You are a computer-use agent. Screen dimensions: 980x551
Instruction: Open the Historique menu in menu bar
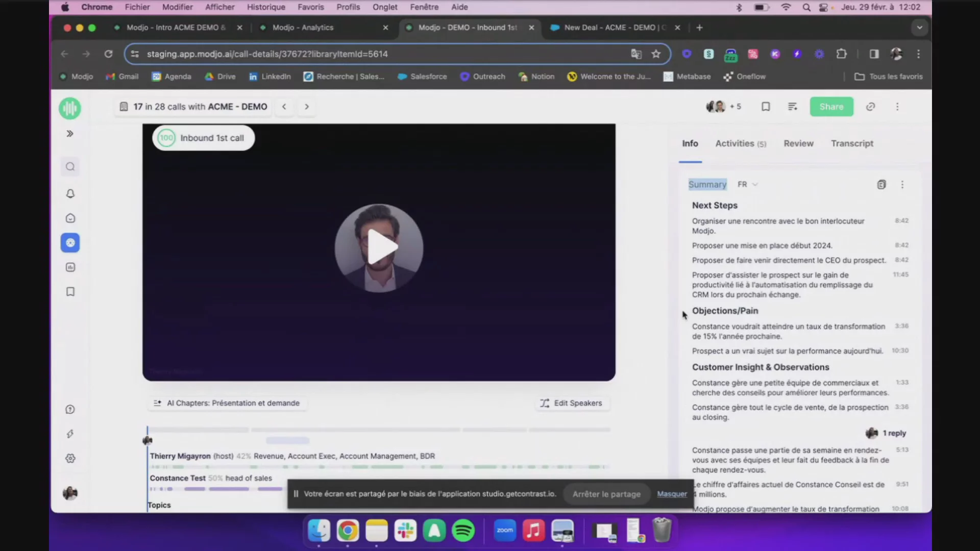[266, 7]
